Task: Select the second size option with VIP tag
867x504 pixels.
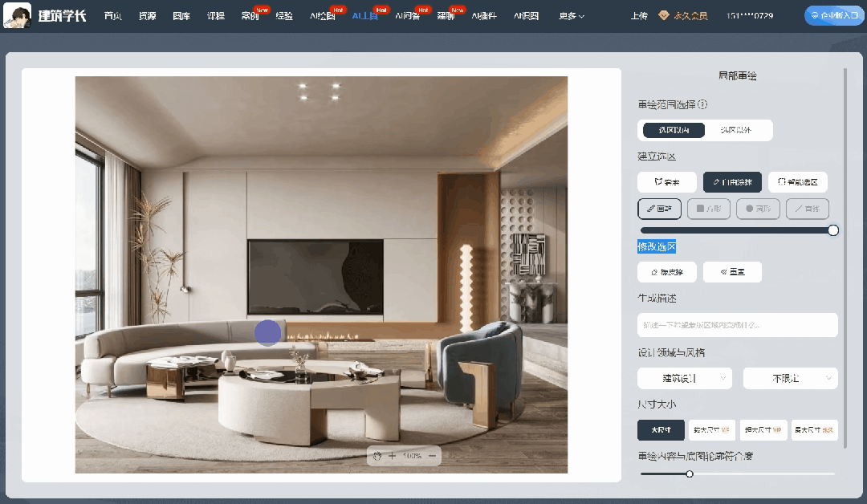Action: [x=711, y=430]
